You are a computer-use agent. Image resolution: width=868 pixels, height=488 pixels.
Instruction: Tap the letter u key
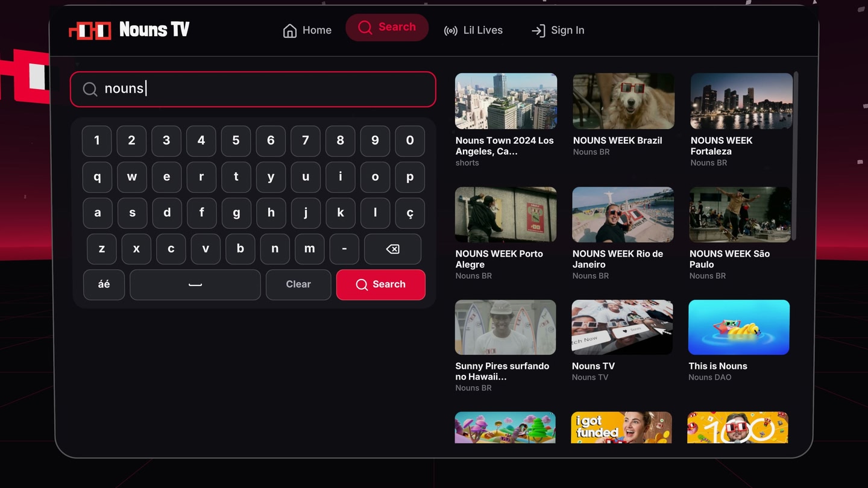click(306, 177)
